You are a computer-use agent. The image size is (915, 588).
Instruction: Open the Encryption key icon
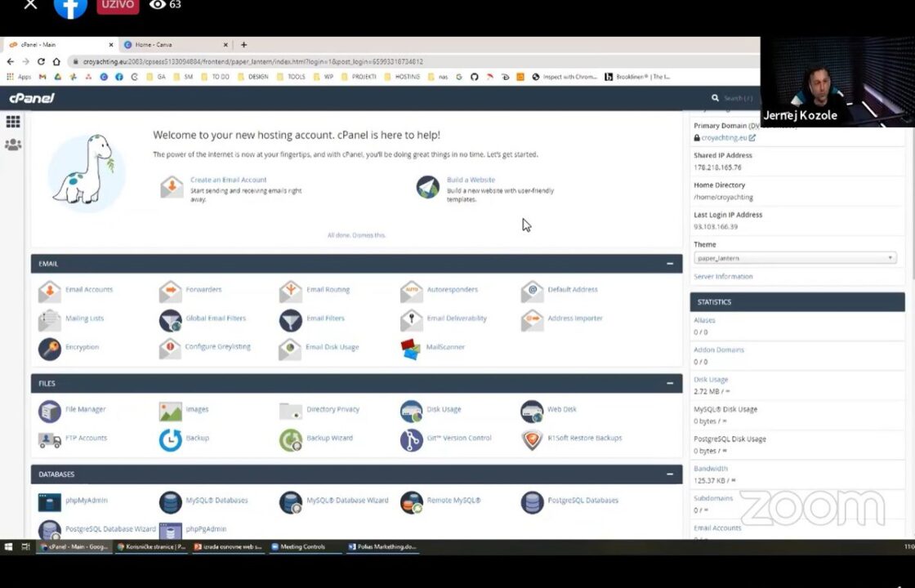[x=50, y=348]
